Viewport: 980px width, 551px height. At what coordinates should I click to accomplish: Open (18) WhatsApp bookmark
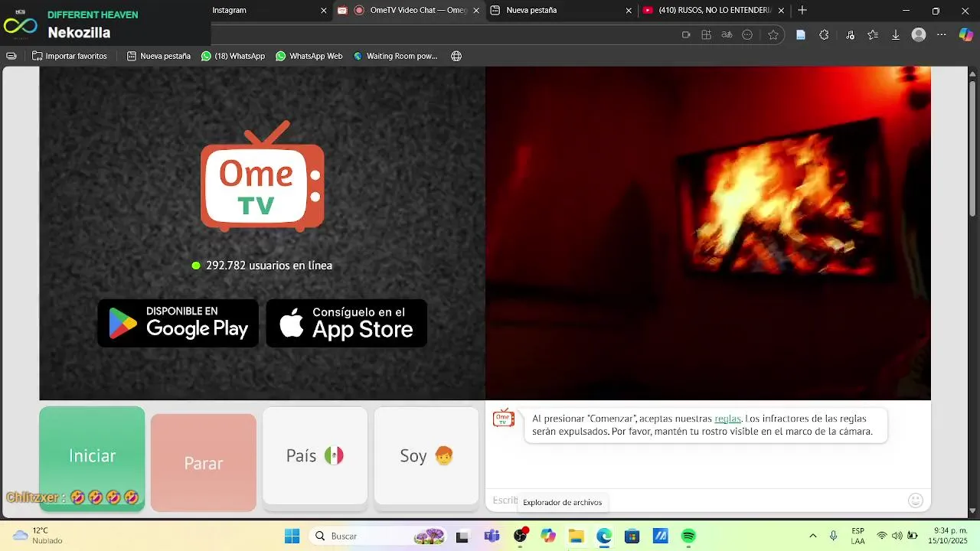click(x=233, y=56)
